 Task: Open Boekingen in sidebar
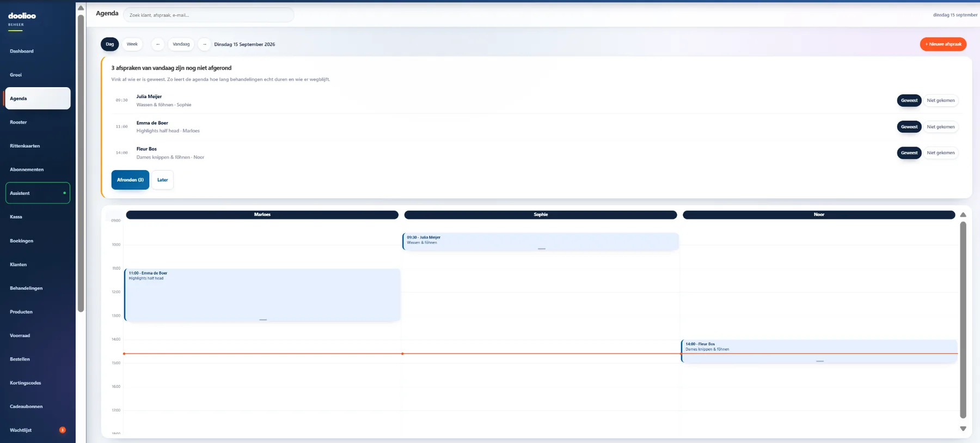click(x=38, y=240)
